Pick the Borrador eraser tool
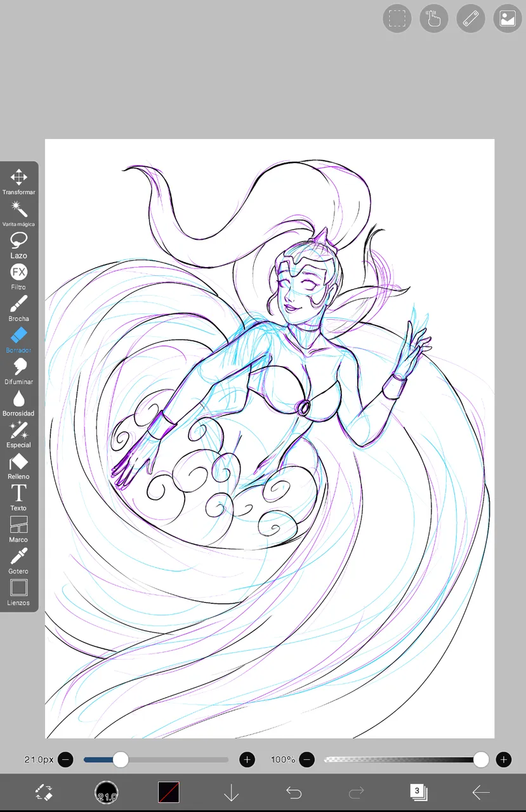The width and height of the screenshot is (526, 812). (18, 339)
